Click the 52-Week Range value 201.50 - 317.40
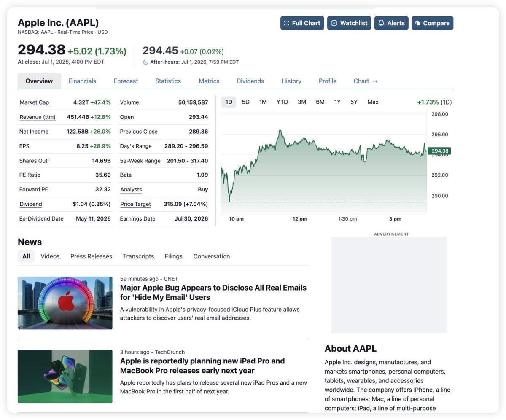The image size is (506, 420). click(x=187, y=161)
